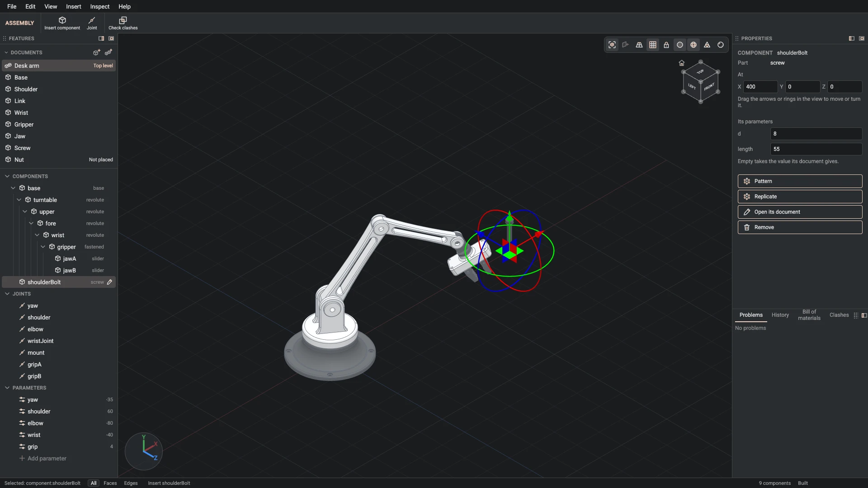Run Check clashes tool
The height and width of the screenshot is (488, 868).
tap(123, 23)
